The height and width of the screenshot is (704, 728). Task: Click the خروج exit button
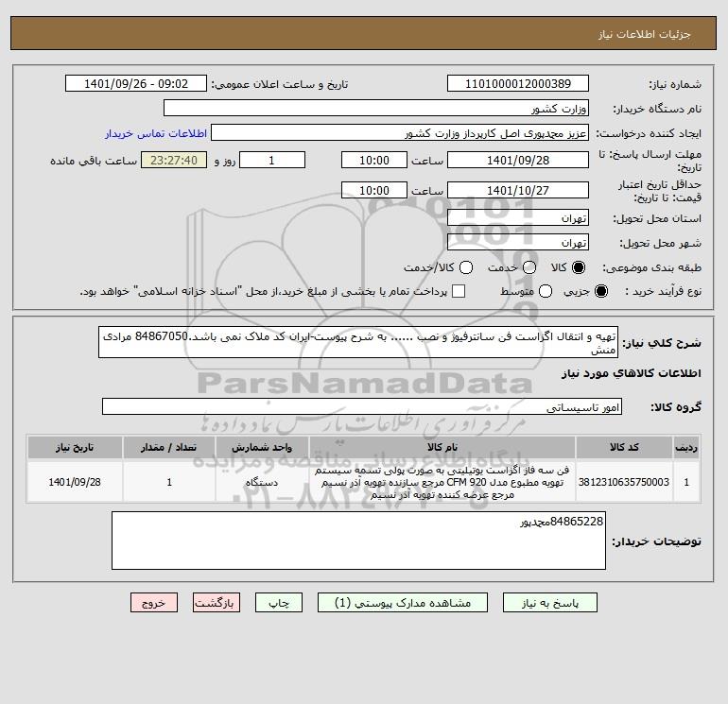pyautogui.click(x=154, y=603)
